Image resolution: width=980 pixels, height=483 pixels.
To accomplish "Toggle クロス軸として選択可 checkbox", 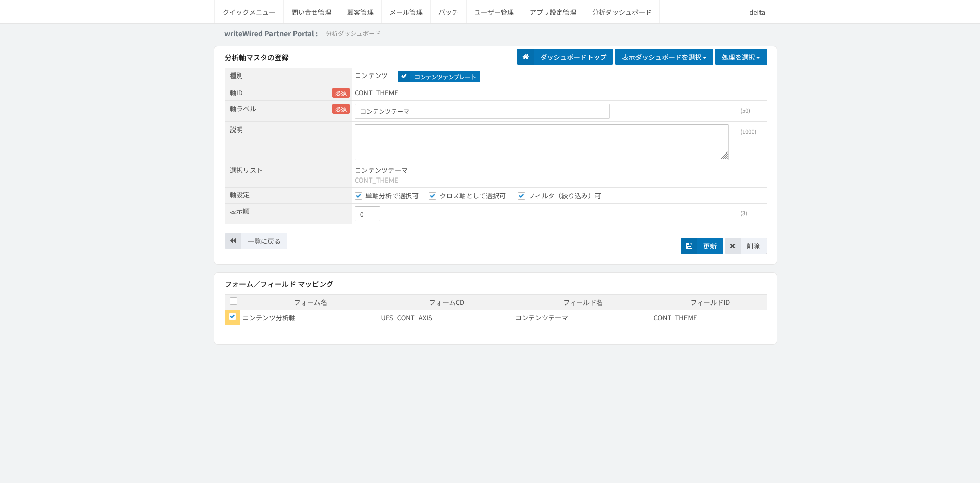I will pos(433,196).
